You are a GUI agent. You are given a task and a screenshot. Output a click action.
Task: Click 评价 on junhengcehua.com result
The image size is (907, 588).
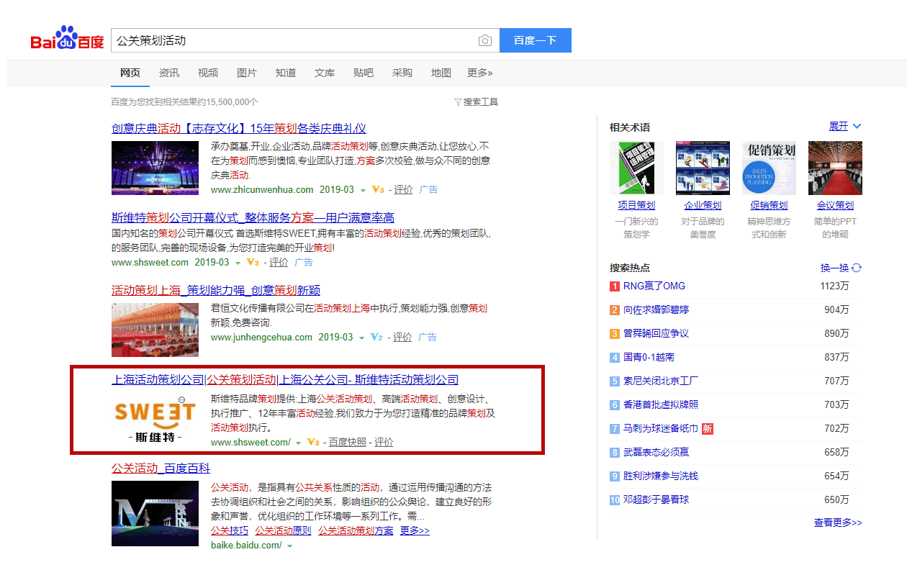(402, 337)
